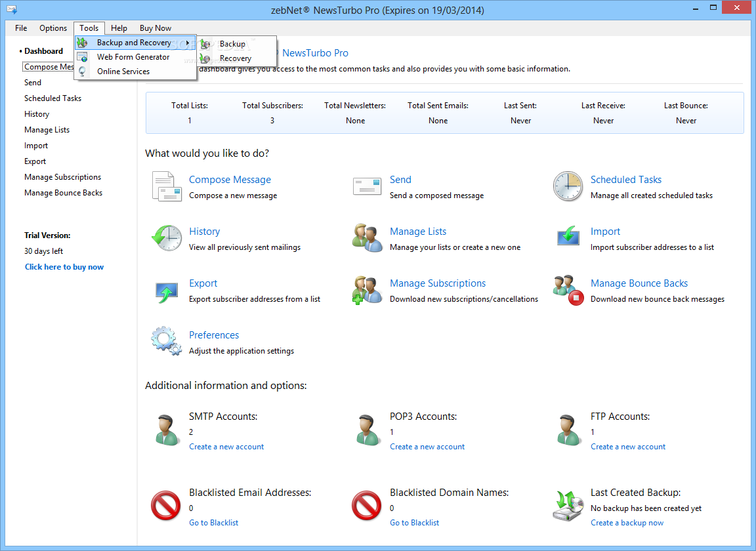The image size is (756, 551).
Task: Click the Recovery submenu icon
Action: tap(205, 58)
